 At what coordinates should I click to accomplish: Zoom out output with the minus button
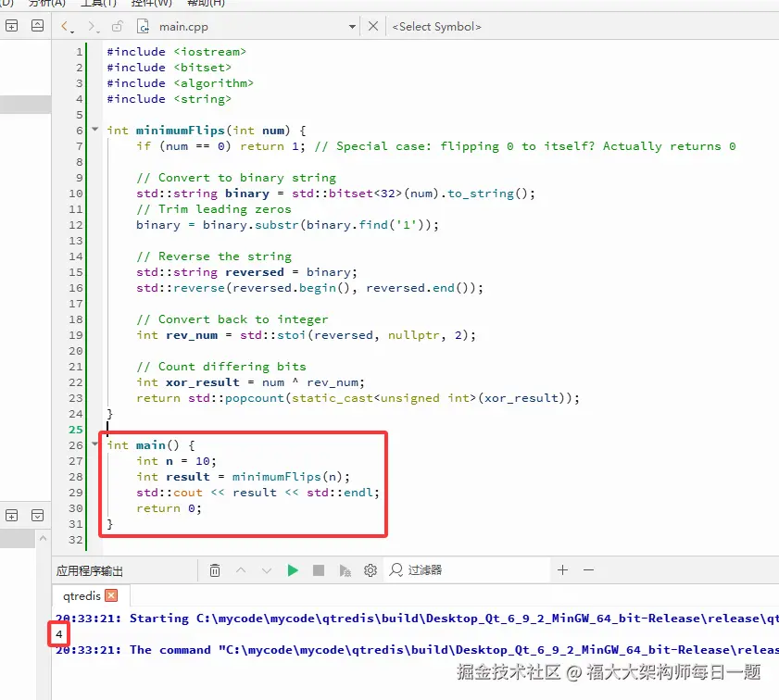[x=589, y=570]
